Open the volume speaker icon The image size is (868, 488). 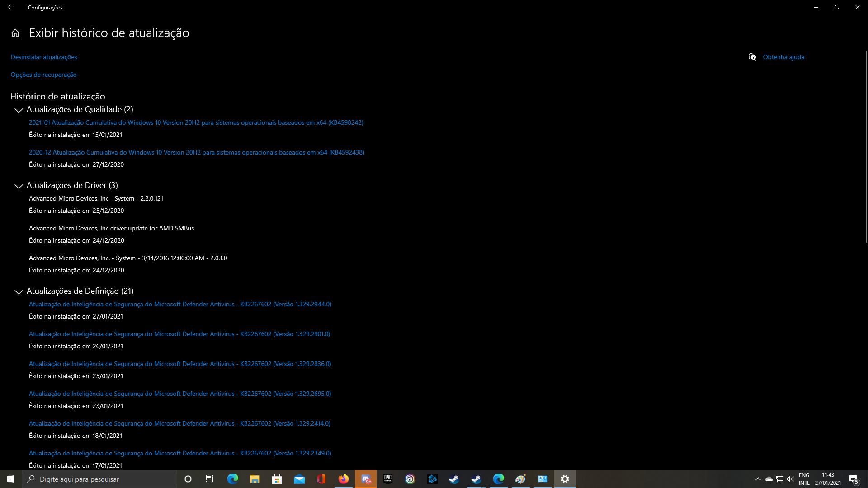790,479
